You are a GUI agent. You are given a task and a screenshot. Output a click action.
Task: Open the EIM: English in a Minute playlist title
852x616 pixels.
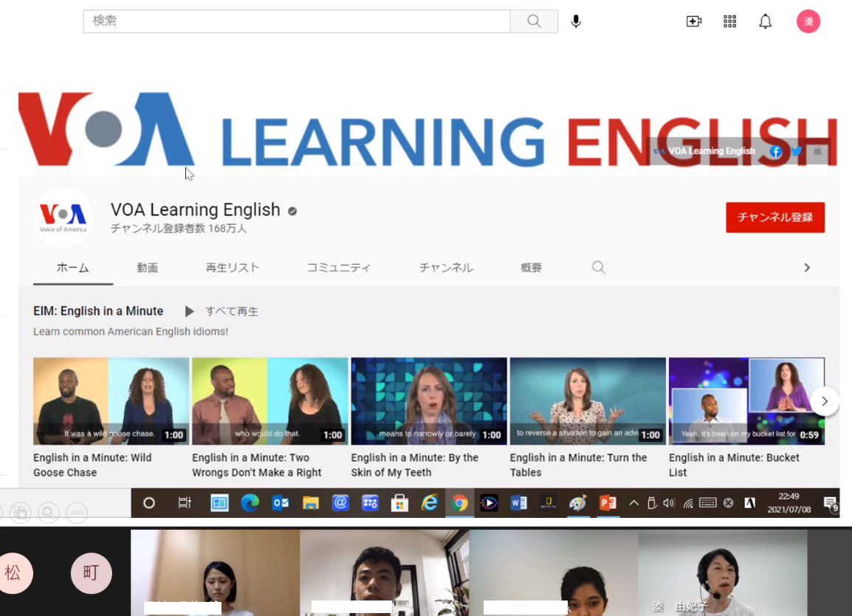coord(98,311)
